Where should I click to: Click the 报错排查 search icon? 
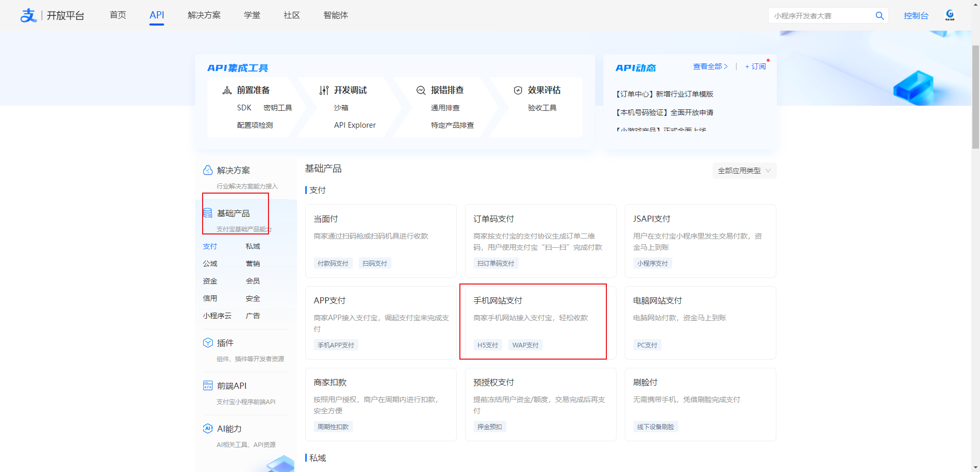click(x=421, y=90)
